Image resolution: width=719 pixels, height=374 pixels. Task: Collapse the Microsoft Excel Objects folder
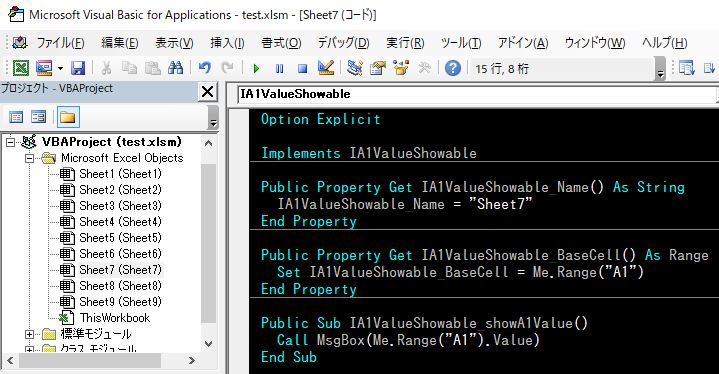point(29,159)
